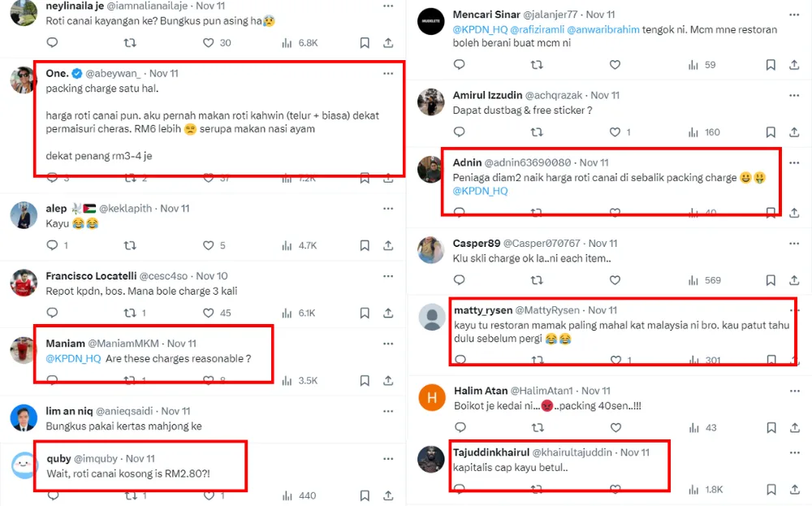Screen dimensions: 812x506
Task: Like alep's "Kayu" tweet
Action: (209, 244)
